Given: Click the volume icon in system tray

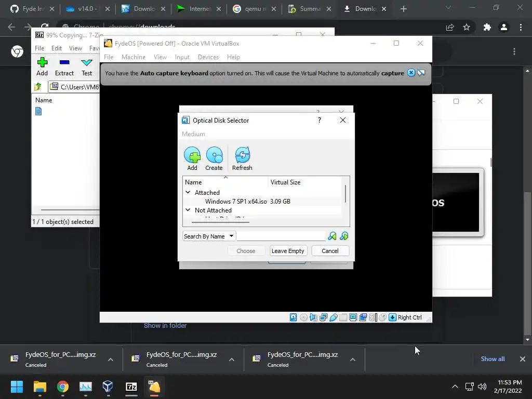Looking at the screenshot, I should click(482, 387).
